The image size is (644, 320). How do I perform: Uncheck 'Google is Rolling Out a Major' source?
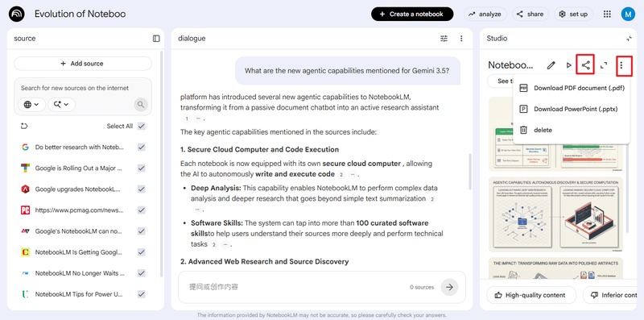tap(142, 168)
